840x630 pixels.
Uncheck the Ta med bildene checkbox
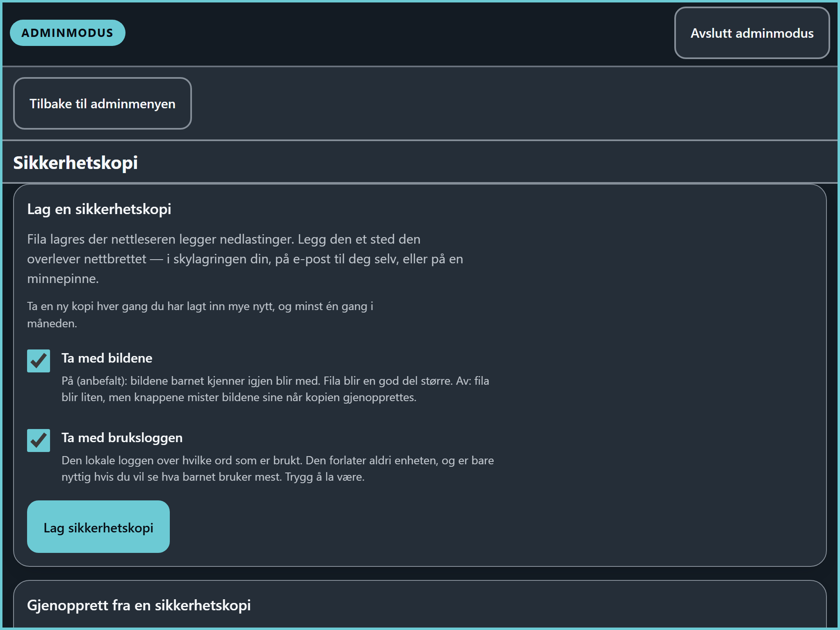(x=39, y=361)
